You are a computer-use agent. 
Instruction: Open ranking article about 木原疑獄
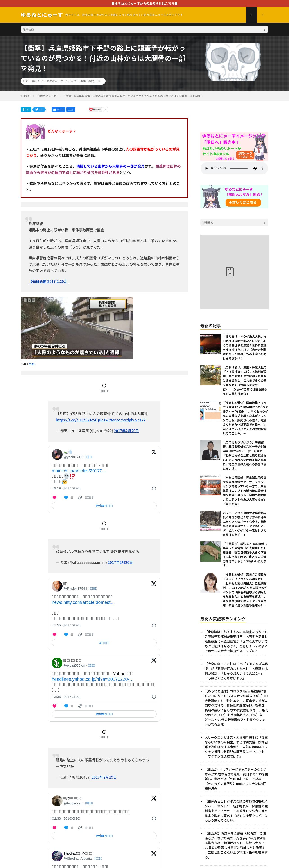[236, 641]
